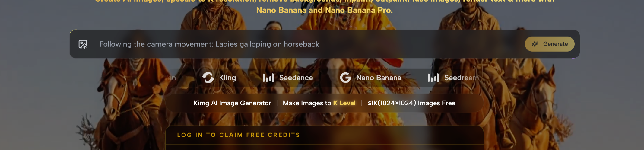Click the sparkle icon inside Generate button
Viewport: 644px width, 150px height.
click(x=535, y=44)
